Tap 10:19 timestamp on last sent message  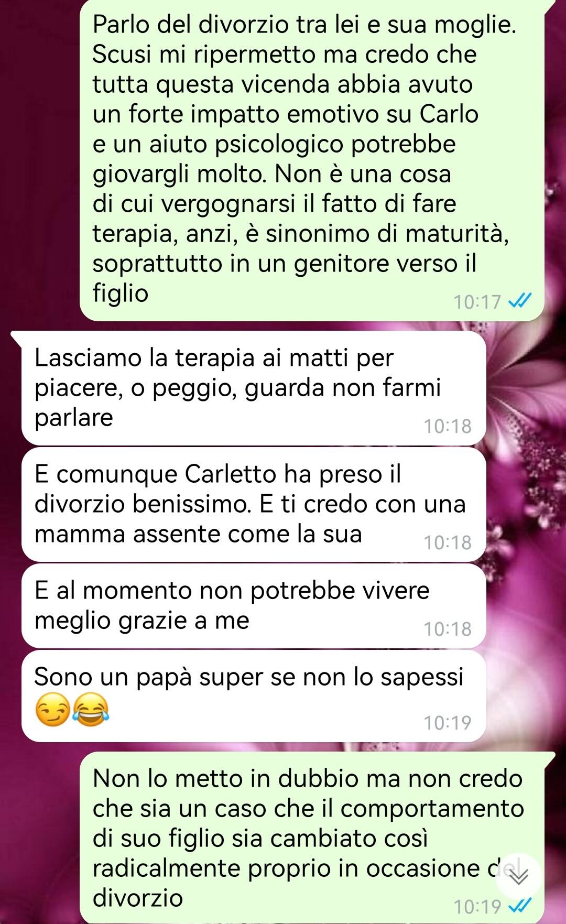[x=477, y=906]
